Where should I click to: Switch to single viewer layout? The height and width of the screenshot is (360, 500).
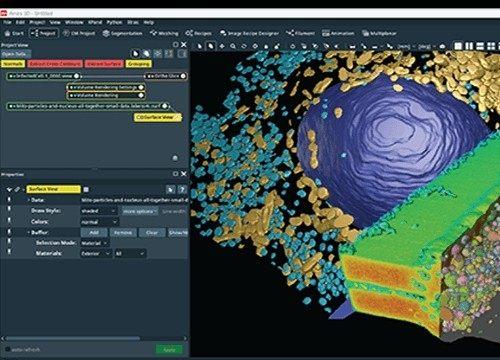pyautogui.click(x=458, y=46)
